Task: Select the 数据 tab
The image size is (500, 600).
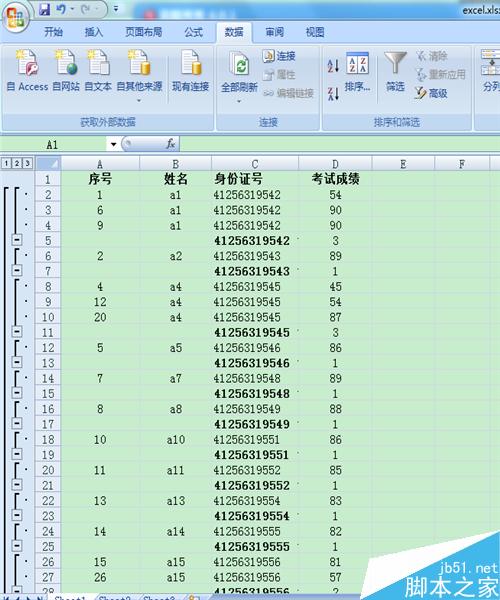Action: [234, 32]
